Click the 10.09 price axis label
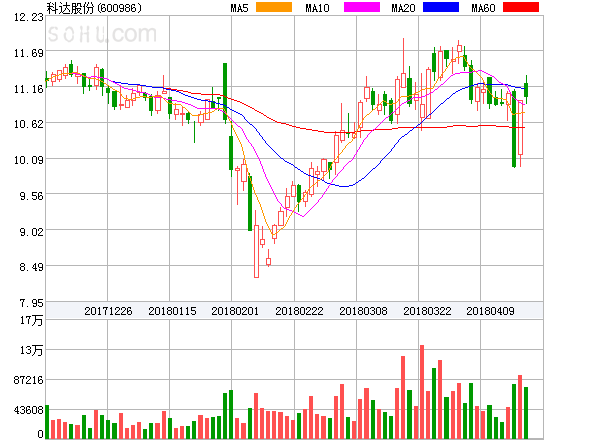The image size is (600, 440). coord(29,160)
